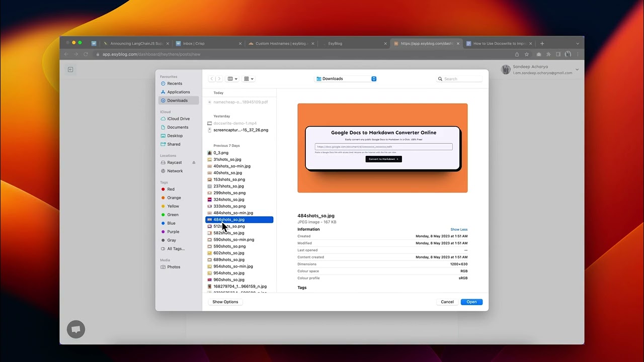Open the column view options dropdown
The image size is (644, 362).
(x=232, y=79)
